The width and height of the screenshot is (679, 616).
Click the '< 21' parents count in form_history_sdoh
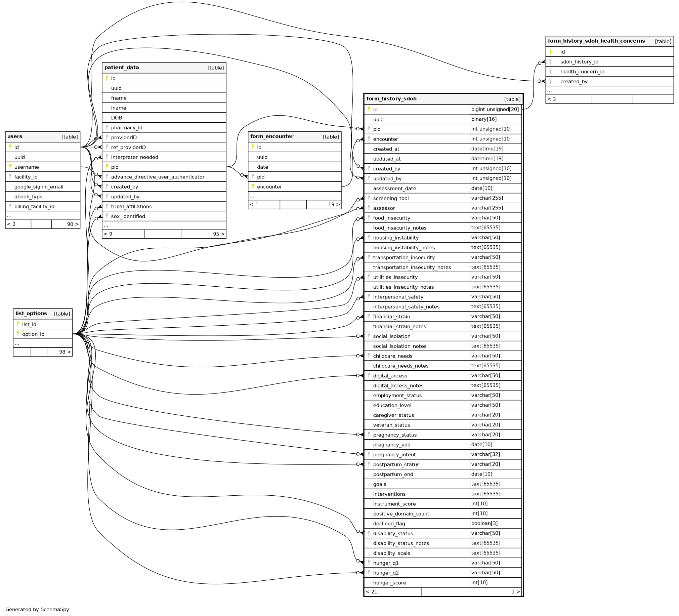point(372,591)
